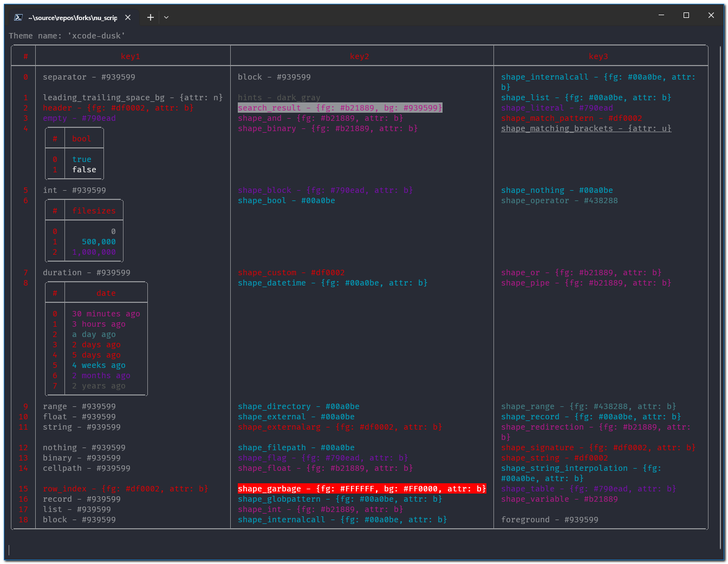This screenshot has height=564, width=728.
Task: Click the key2 column header
Action: pyautogui.click(x=360, y=56)
